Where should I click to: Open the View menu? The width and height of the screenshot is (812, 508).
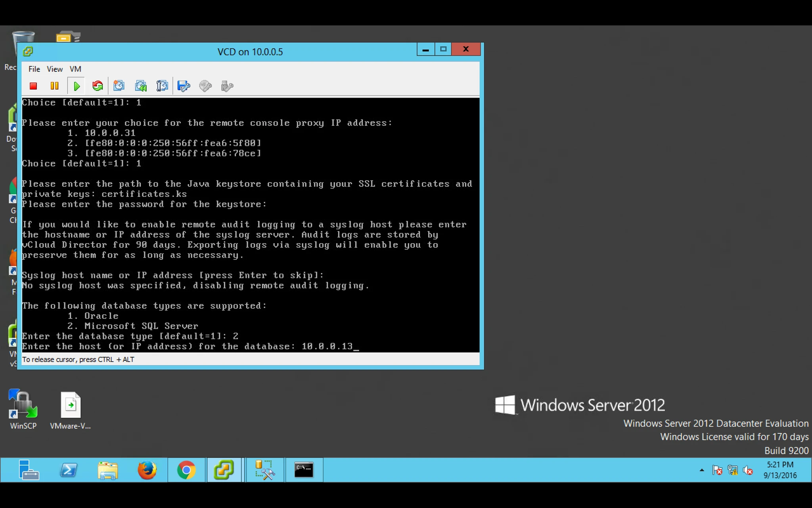tap(55, 69)
